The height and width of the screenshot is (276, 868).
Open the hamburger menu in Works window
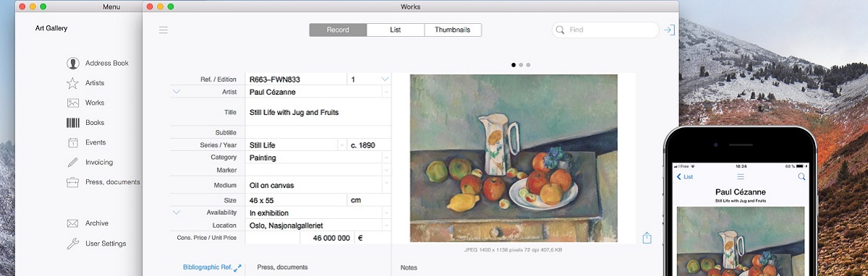(x=163, y=30)
